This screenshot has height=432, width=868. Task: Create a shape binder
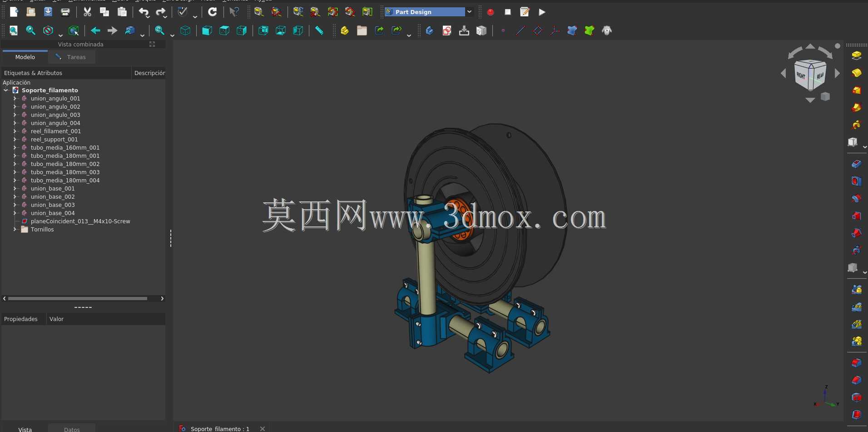pos(572,30)
